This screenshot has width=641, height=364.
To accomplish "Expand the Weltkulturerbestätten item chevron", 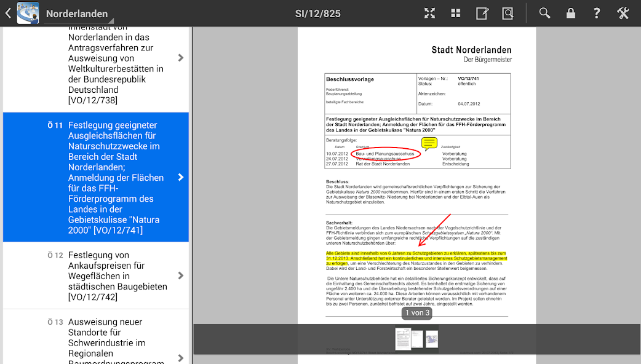I will click(181, 58).
